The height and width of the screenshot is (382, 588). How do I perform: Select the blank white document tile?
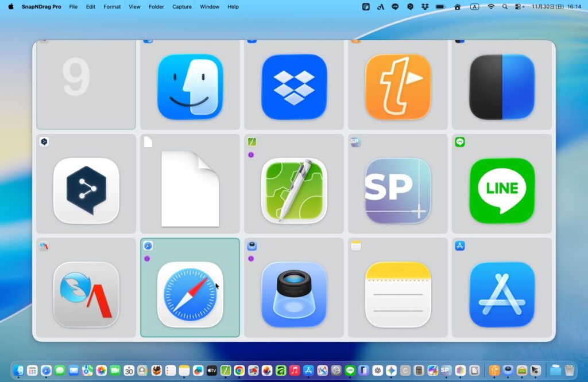tap(190, 189)
